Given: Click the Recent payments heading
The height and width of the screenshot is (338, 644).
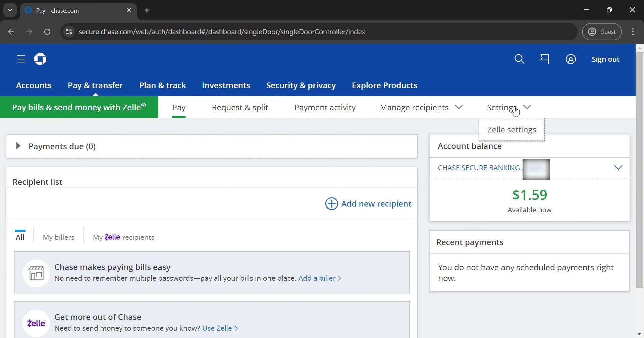Looking at the screenshot, I should pyautogui.click(x=470, y=242).
